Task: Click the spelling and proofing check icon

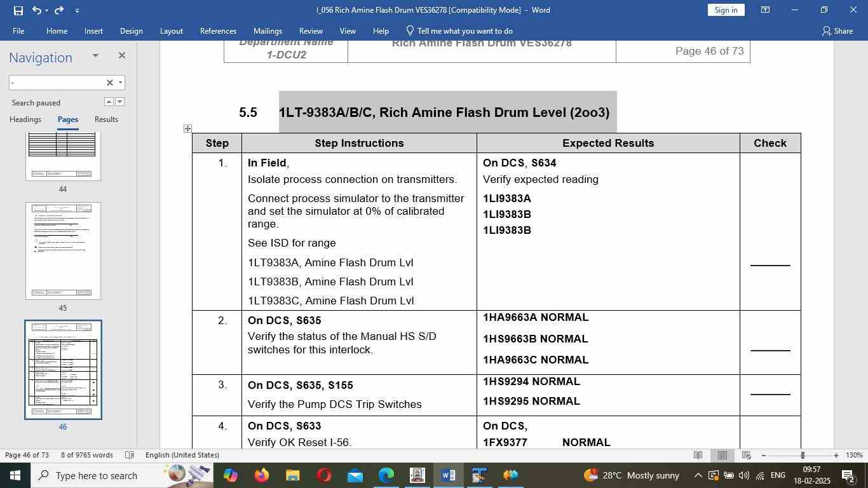Action: [130, 455]
